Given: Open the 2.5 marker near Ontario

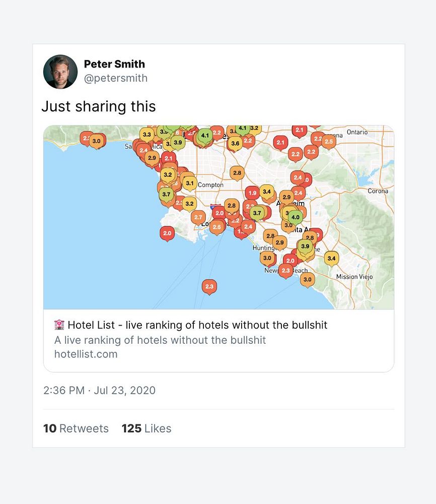Looking at the screenshot, I should pos(329,142).
